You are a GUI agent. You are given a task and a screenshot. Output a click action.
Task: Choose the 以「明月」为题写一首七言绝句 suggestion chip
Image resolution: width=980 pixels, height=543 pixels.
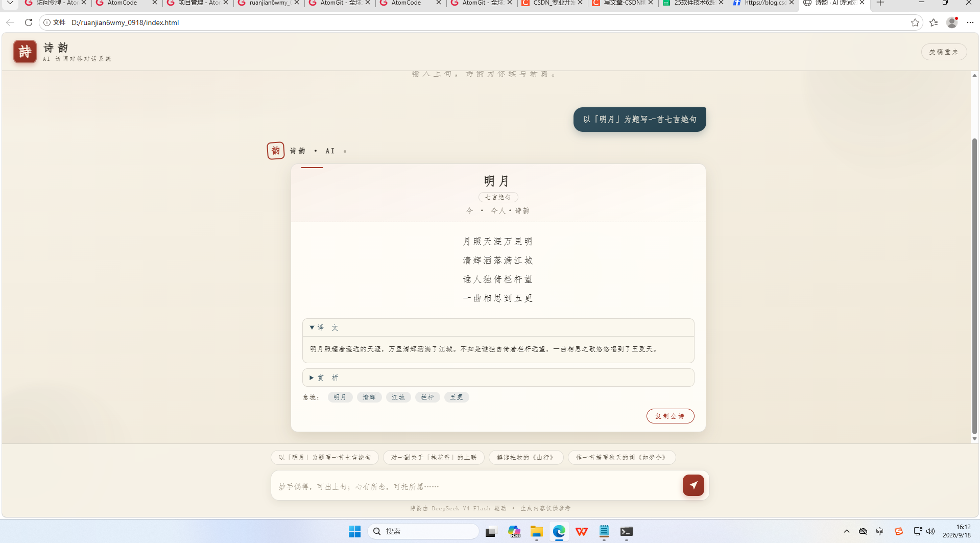[325, 457]
